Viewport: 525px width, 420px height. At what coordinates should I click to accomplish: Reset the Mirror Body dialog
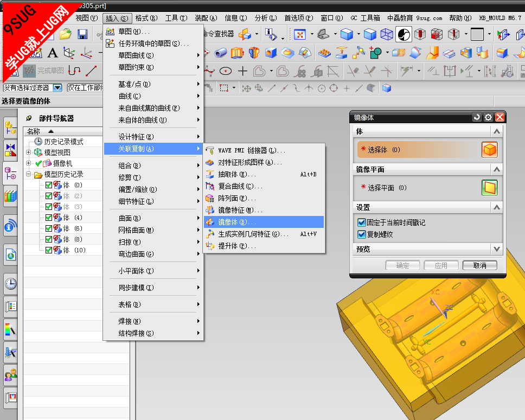pos(477,117)
